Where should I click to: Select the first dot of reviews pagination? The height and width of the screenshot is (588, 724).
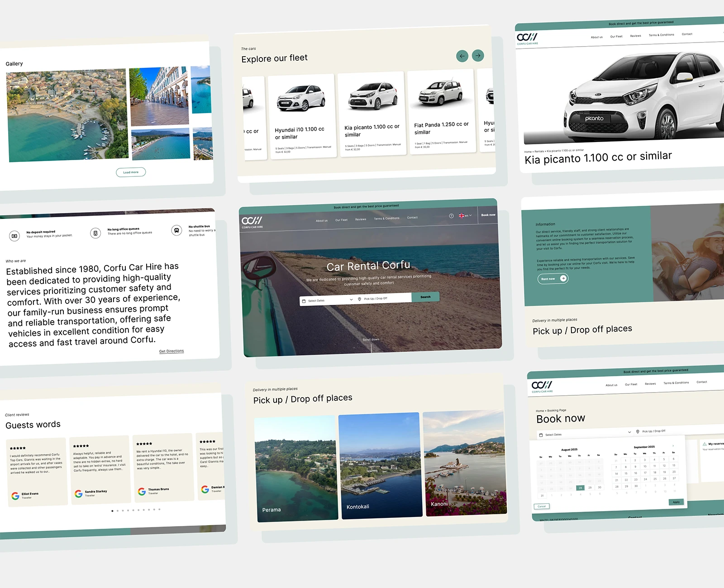pos(112,511)
